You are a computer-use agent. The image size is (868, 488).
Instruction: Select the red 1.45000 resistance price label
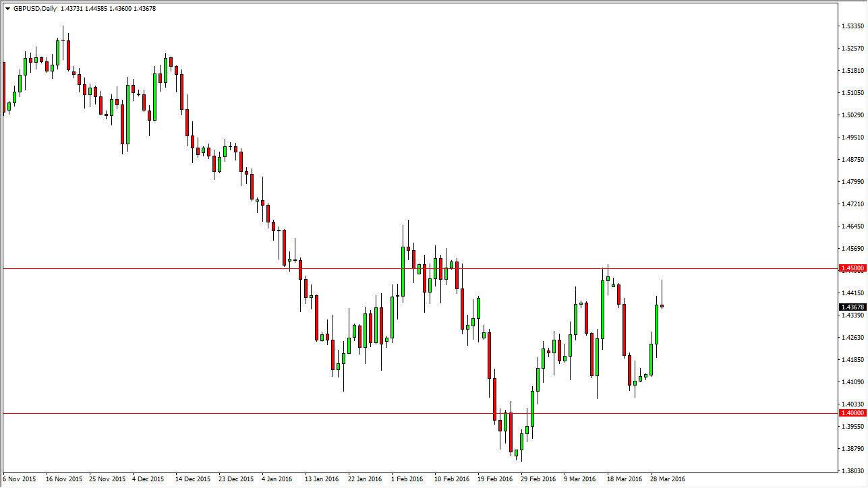coord(852,268)
